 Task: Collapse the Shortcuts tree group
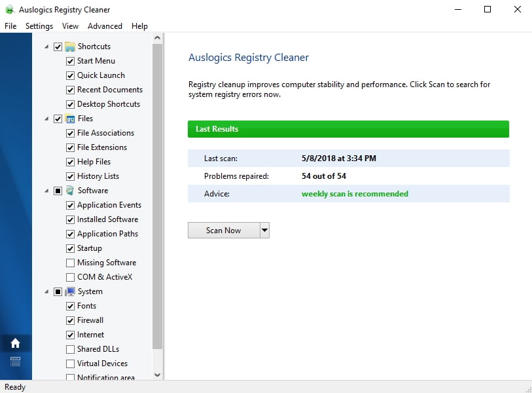pos(46,47)
